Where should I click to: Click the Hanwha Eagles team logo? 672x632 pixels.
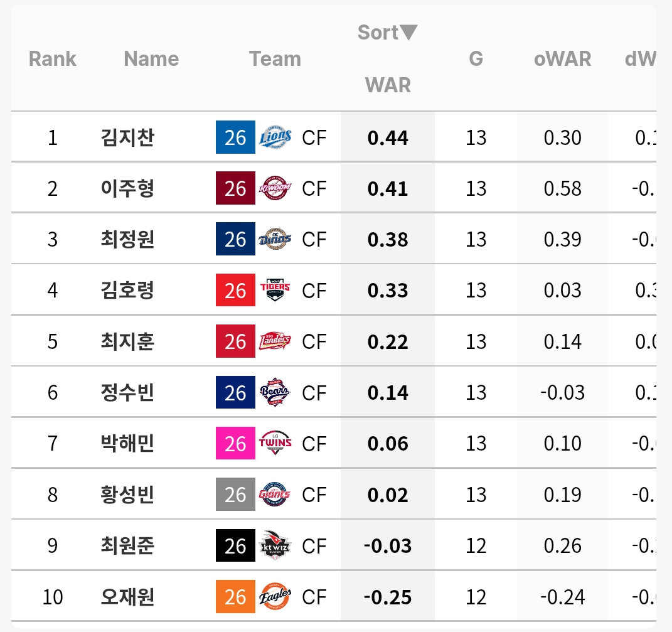tap(275, 596)
